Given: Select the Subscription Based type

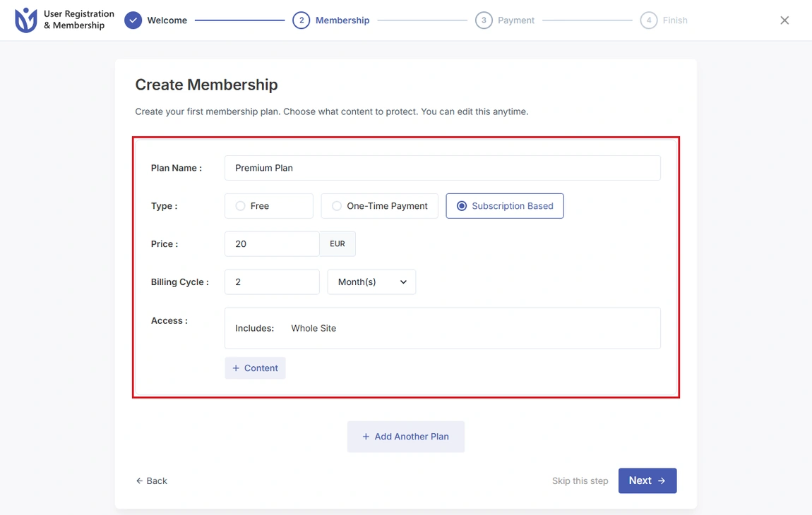Looking at the screenshot, I should (x=505, y=206).
